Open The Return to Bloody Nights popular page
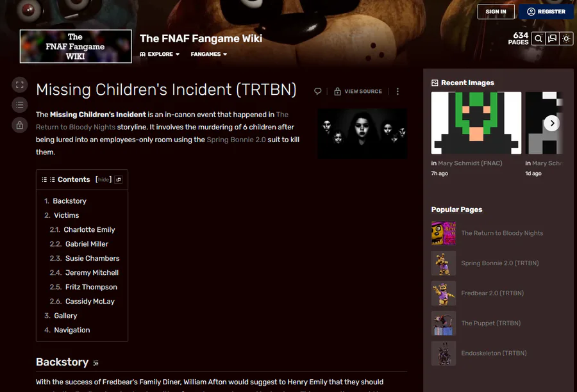Image resolution: width=577 pixels, height=392 pixels. (x=502, y=233)
